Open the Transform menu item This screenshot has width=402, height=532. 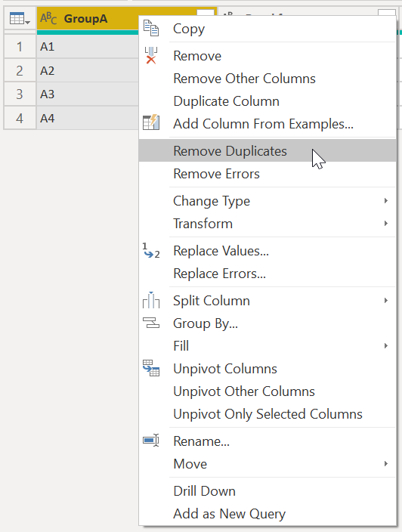[267, 224]
